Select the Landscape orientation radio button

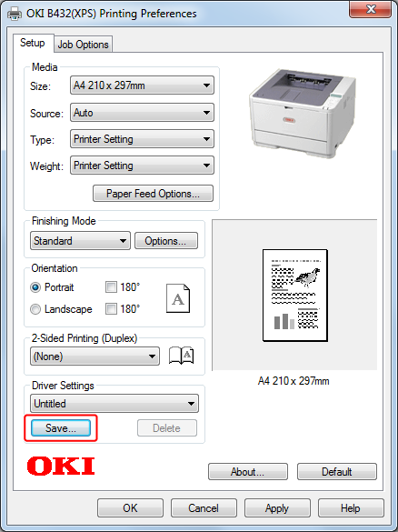[x=35, y=309]
